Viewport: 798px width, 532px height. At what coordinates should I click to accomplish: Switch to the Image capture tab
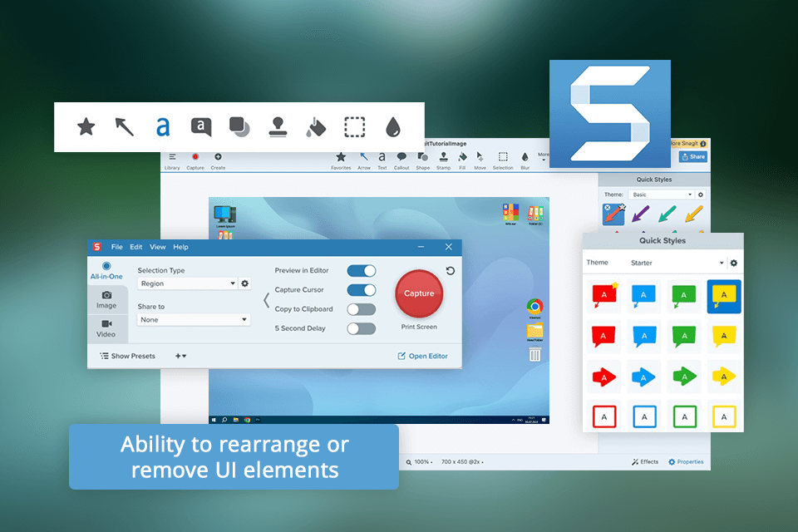(x=106, y=300)
